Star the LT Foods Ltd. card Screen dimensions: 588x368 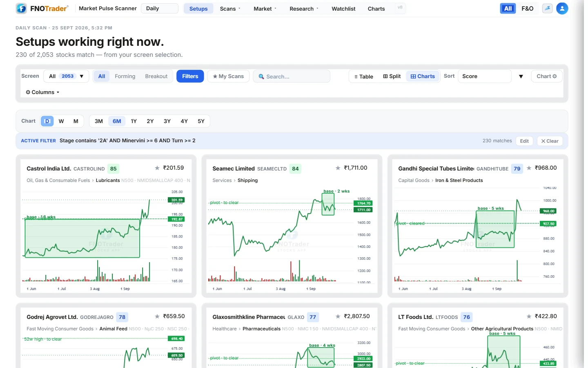pyautogui.click(x=529, y=316)
